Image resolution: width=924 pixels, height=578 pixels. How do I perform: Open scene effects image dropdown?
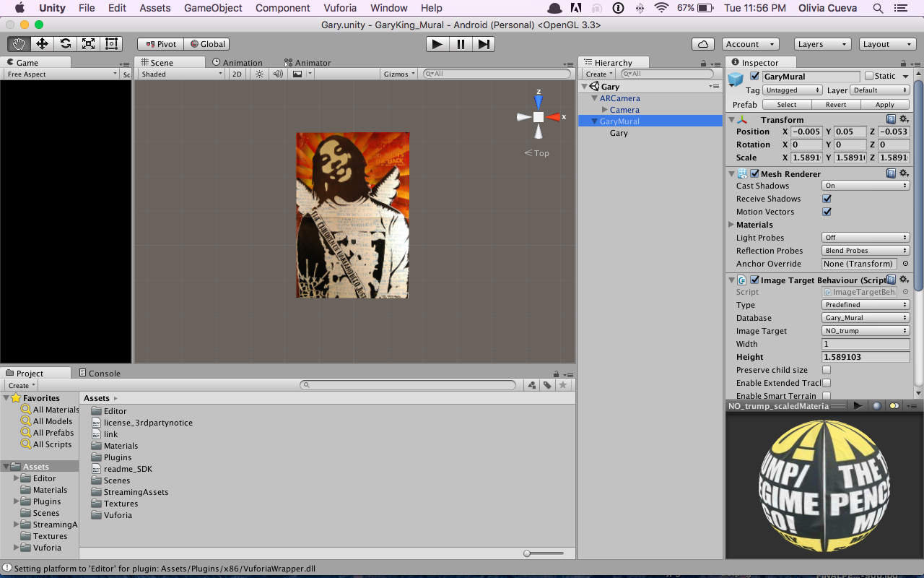click(x=301, y=74)
